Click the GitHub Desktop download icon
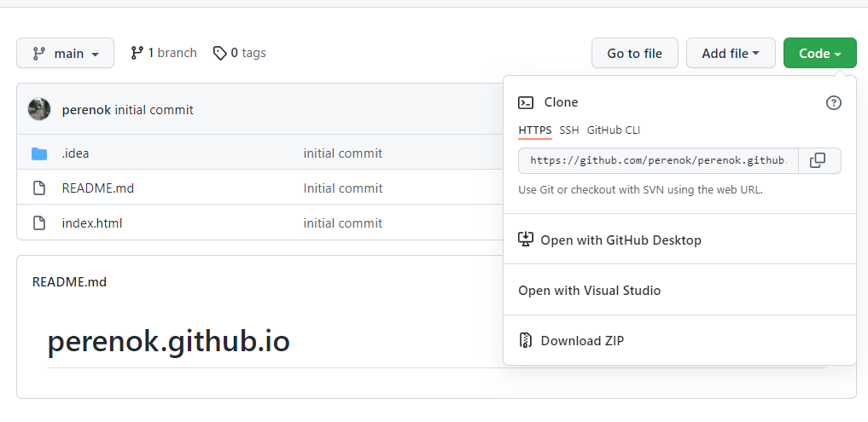868x422 pixels. pos(526,240)
